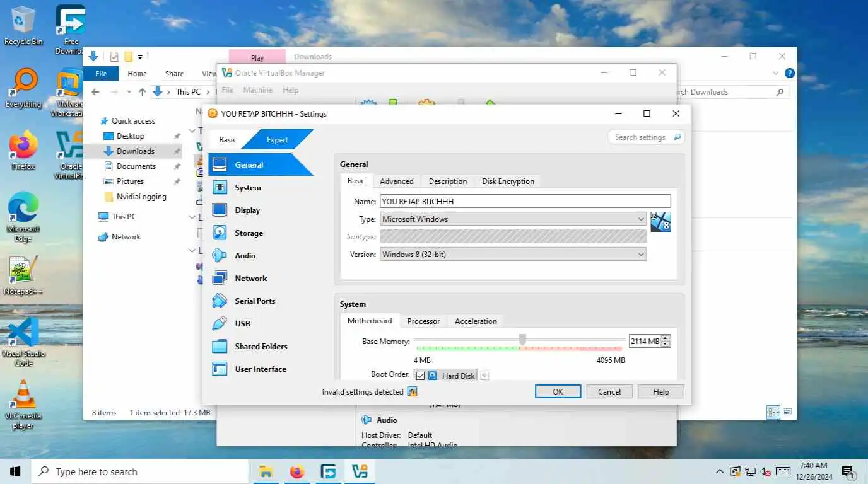Open Explorer's blue File menu button

[x=101, y=74]
